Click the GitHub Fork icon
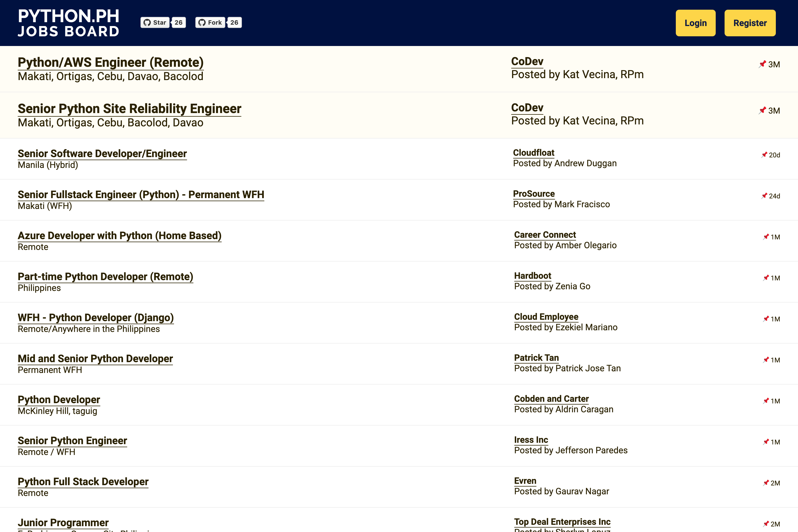This screenshot has height=532, width=798. tap(202, 22)
